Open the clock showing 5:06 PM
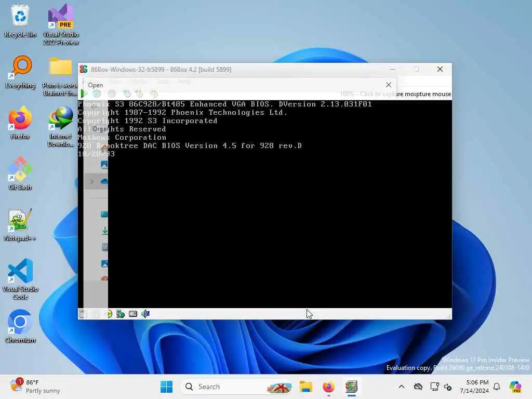 474,387
